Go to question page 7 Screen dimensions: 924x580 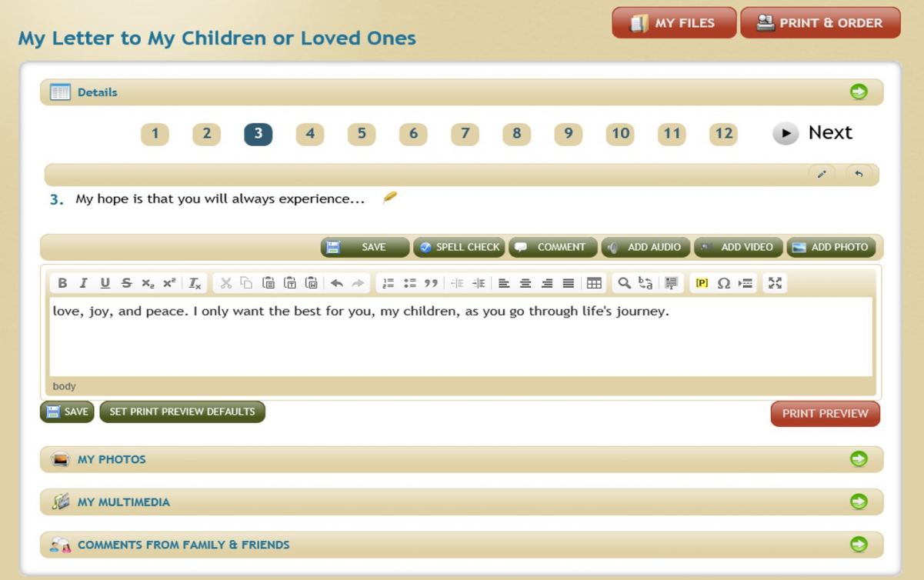465,134
